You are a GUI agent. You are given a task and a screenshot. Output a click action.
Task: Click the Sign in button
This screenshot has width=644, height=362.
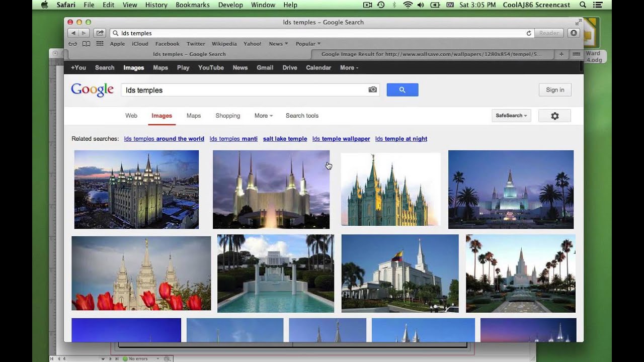coord(555,90)
